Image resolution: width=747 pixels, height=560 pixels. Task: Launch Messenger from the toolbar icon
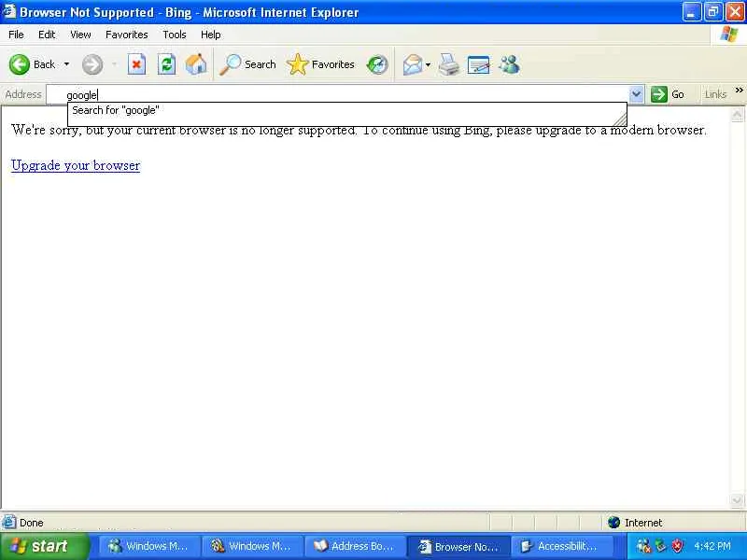509,64
